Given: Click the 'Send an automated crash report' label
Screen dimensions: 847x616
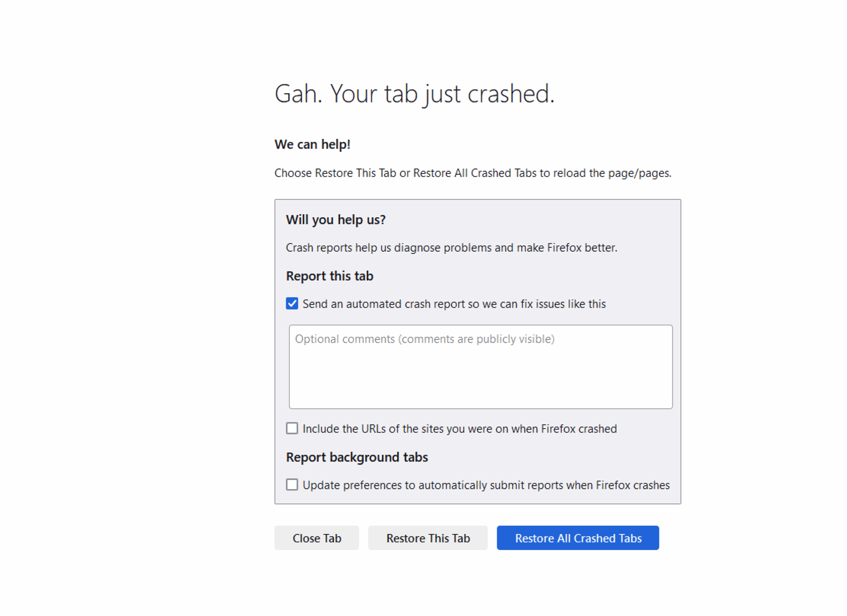Looking at the screenshot, I should pyautogui.click(x=454, y=304).
